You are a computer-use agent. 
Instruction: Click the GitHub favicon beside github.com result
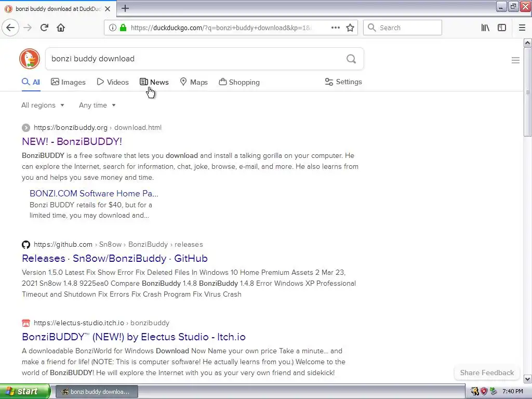tap(26, 245)
